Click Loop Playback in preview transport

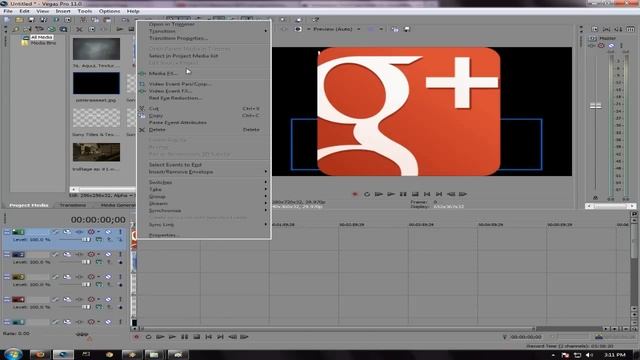[367, 194]
